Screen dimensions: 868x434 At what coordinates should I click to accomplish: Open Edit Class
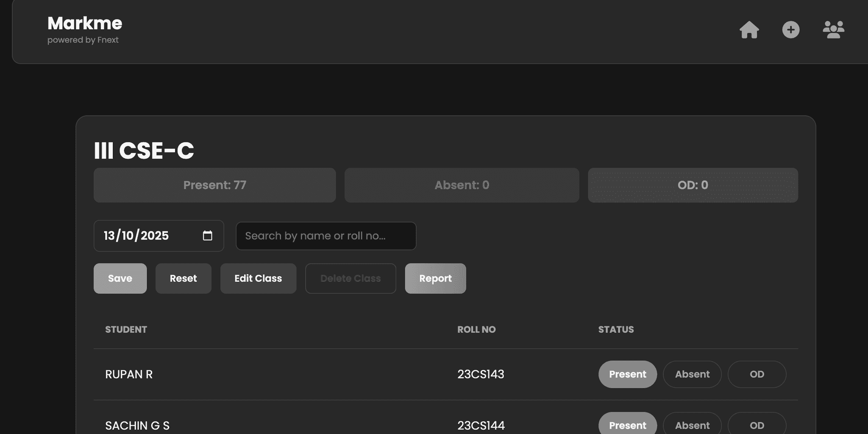point(258,278)
